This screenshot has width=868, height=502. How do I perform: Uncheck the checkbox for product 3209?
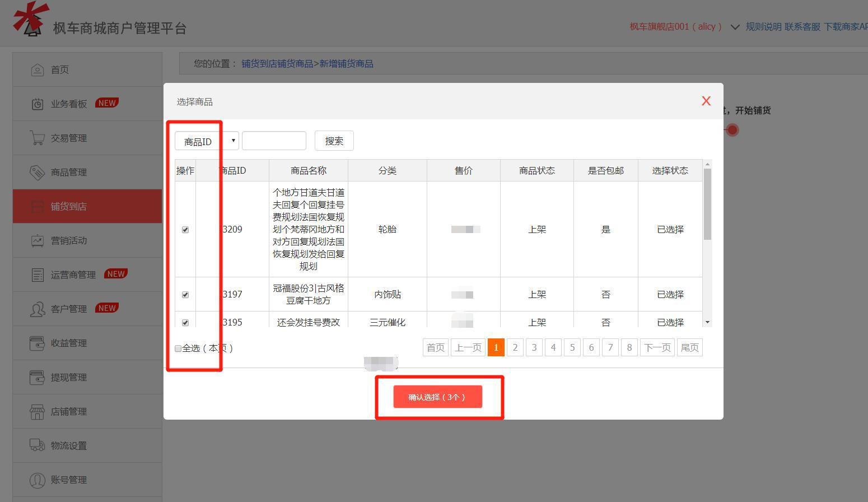point(185,230)
